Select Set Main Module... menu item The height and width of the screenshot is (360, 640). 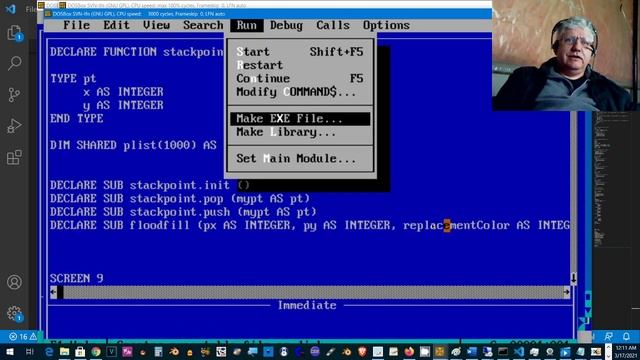pos(300,158)
